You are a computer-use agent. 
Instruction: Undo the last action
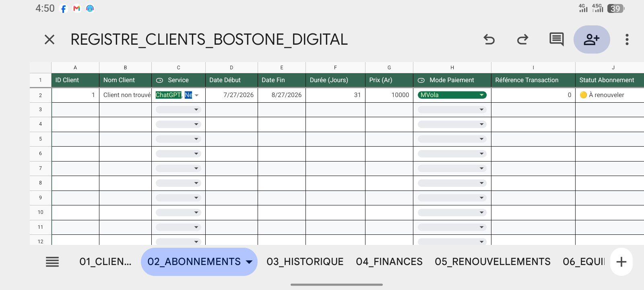tap(489, 39)
